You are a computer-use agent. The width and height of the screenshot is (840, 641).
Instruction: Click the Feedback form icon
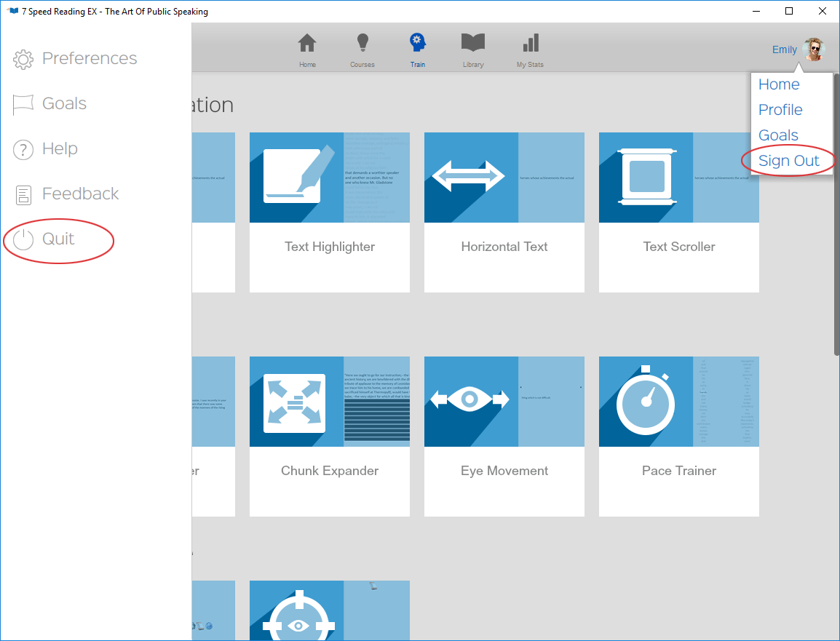(24, 194)
